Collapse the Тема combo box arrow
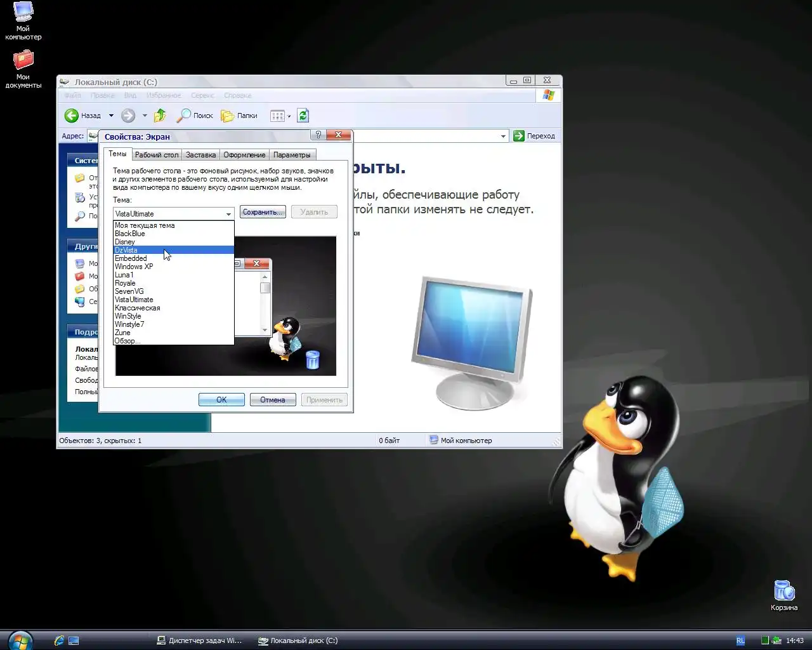The width and height of the screenshot is (812, 650). (228, 214)
